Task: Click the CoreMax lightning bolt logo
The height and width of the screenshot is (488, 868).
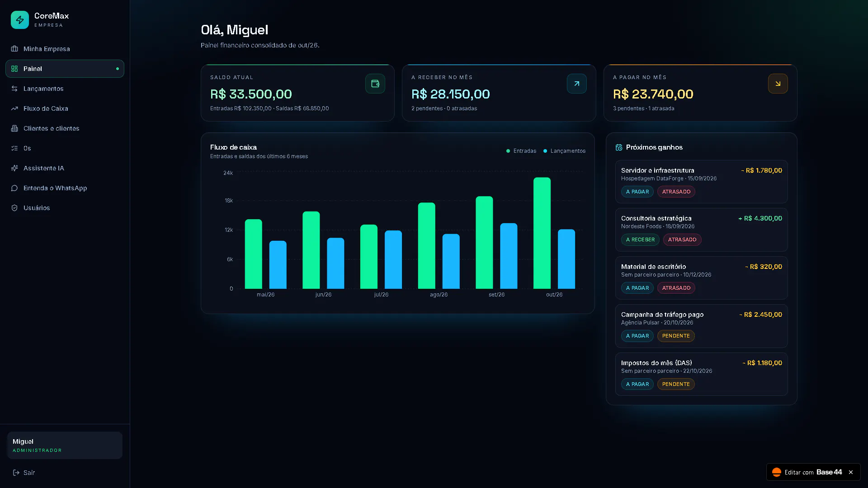Action: pyautogui.click(x=20, y=20)
